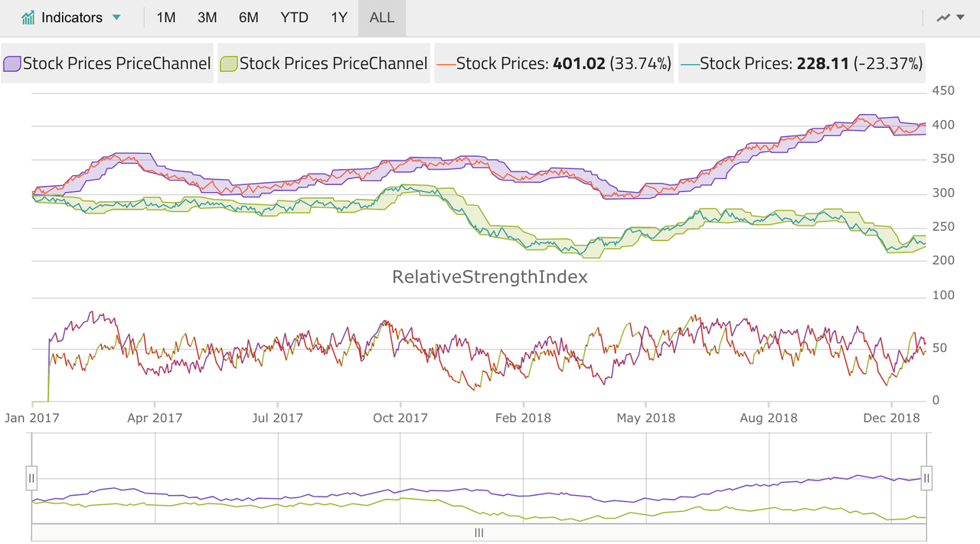The width and height of the screenshot is (980, 544).
Task: Click the green PriceChannel legend swatch
Action: tap(229, 64)
